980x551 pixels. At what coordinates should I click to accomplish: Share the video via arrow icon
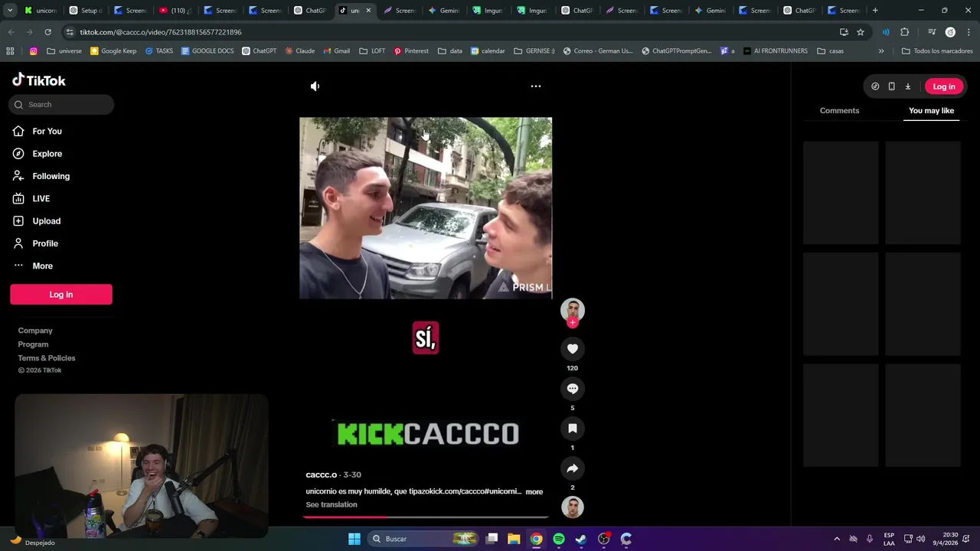tap(572, 468)
